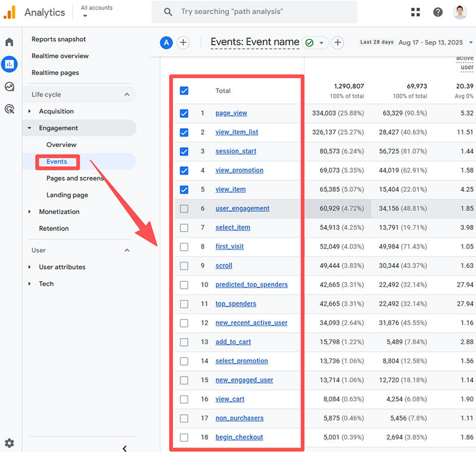Select the Reports icon in left rail
This screenshot has height=452, width=476.
pyautogui.click(x=10, y=64)
